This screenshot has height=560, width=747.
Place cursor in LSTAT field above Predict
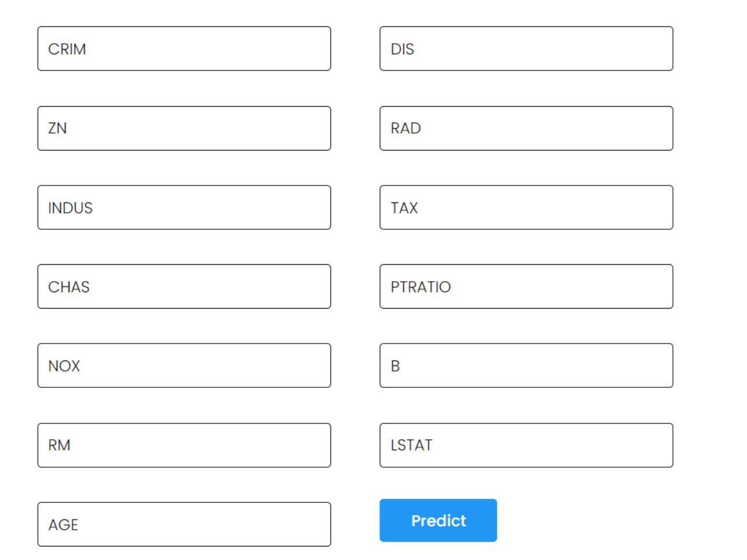[526, 445]
